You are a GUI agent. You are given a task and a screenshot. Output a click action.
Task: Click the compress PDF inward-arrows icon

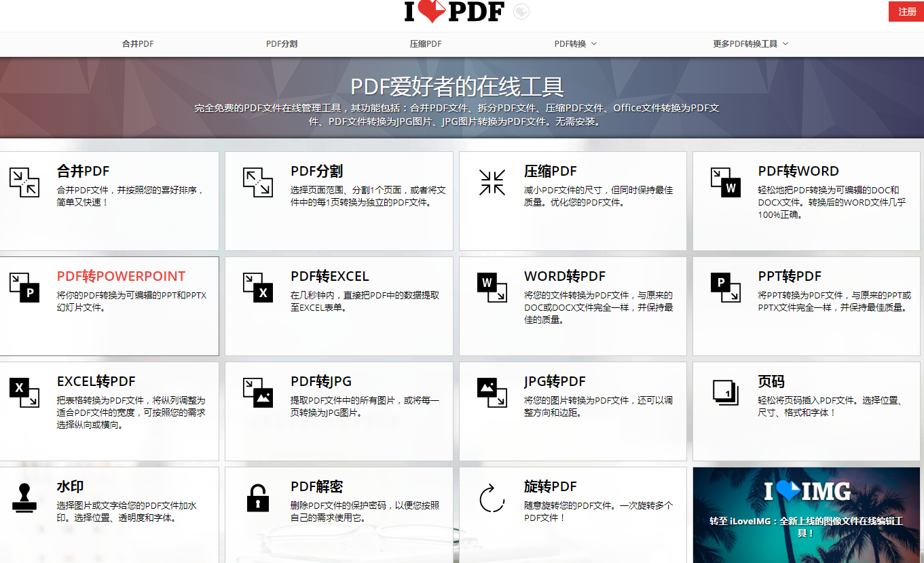pyautogui.click(x=492, y=182)
